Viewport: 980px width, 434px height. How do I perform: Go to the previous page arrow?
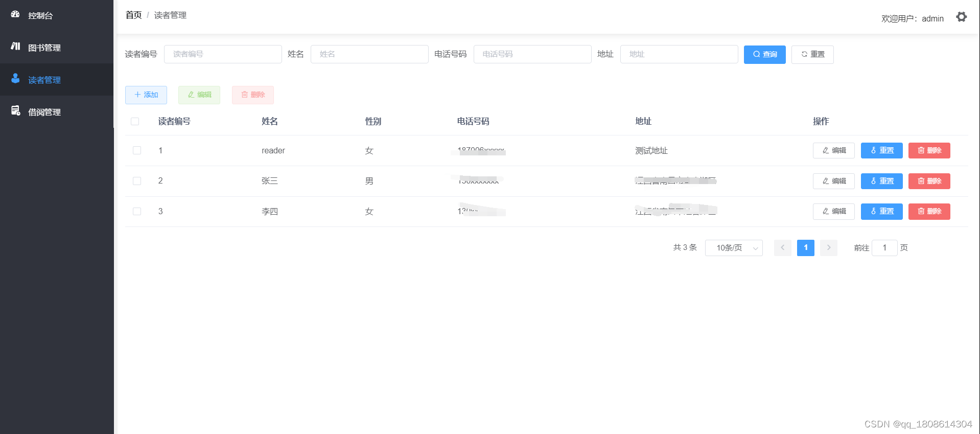[x=782, y=248]
